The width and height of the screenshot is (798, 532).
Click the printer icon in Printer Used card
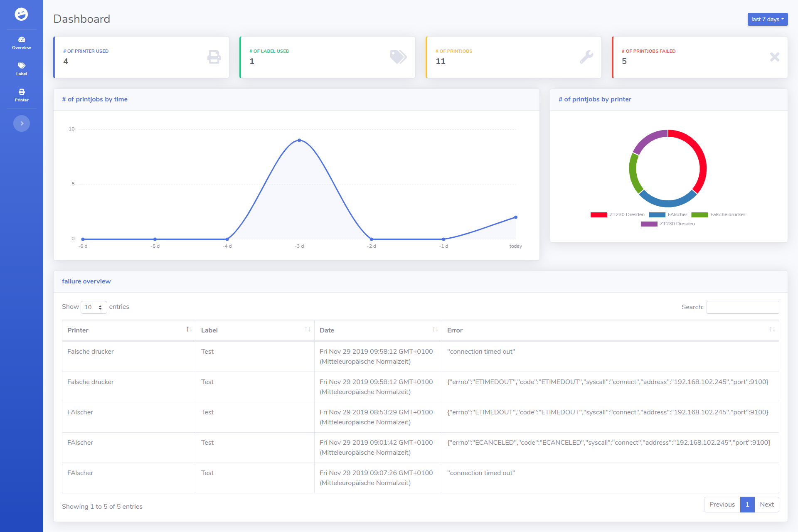click(214, 57)
